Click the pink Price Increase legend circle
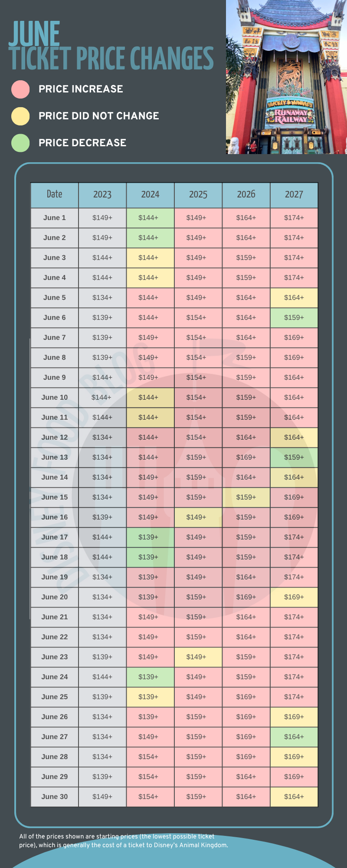Viewport: 347px width, 868px height. tap(20, 89)
